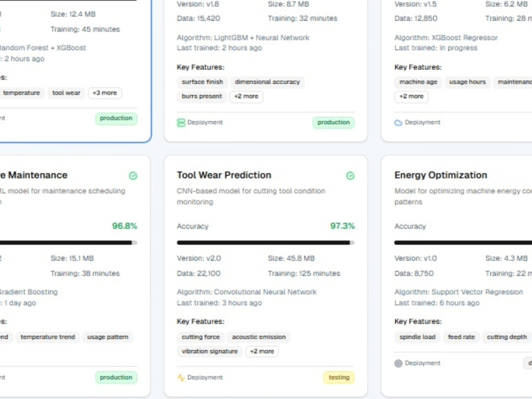Click the green server icon beside Deployment in LightGBM card

coord(181,122)
